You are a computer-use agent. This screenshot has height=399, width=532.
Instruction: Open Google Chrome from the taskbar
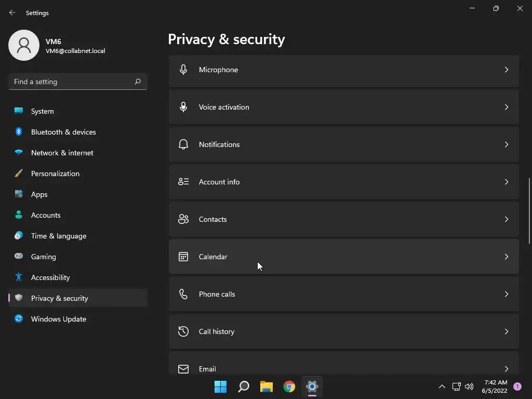pos(289,387)
